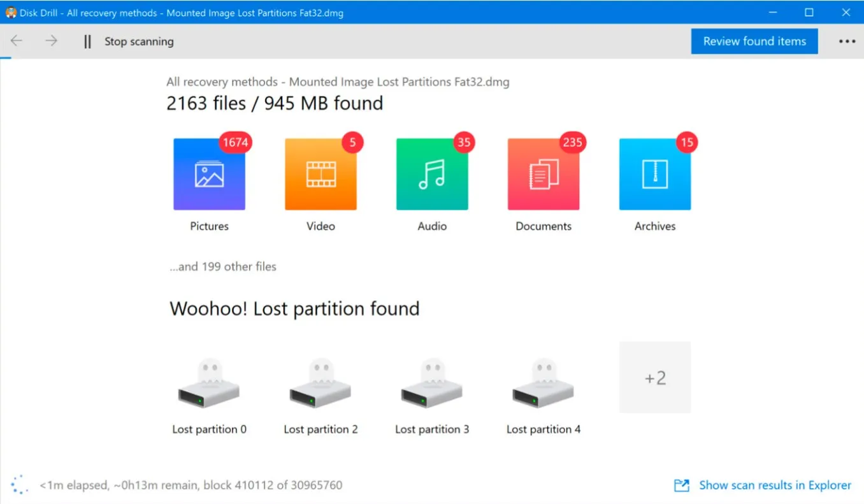
Task: Click the 'Archives' label text
Action: 655,226
